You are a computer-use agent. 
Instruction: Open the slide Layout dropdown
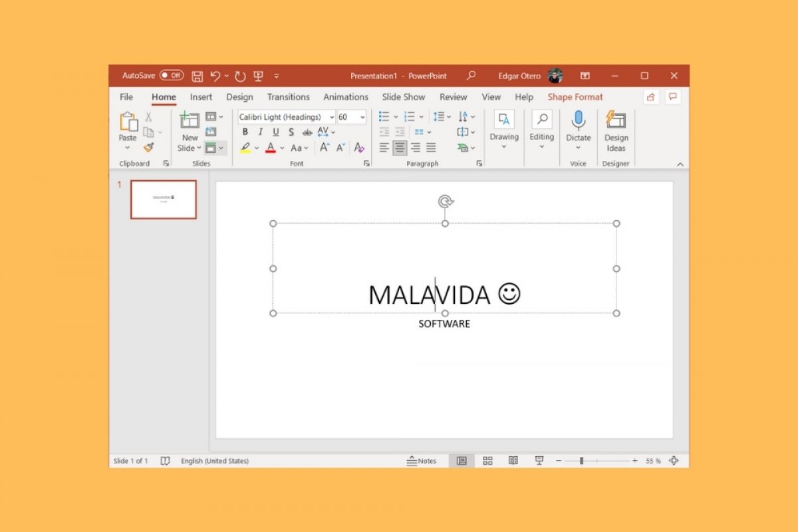click(214, 117)
